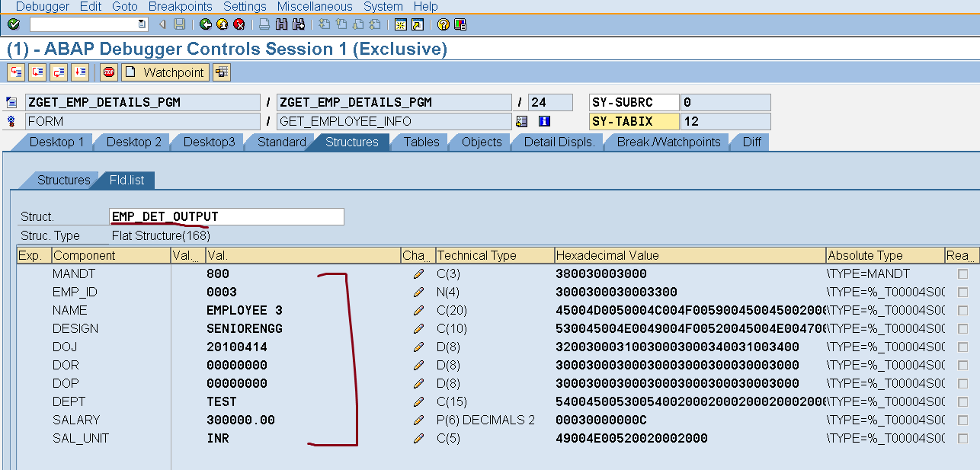Viewport: 980px width, 470px height.
Task: Select the Single Step (F5) debugger icon
Action: click(16, 72)
